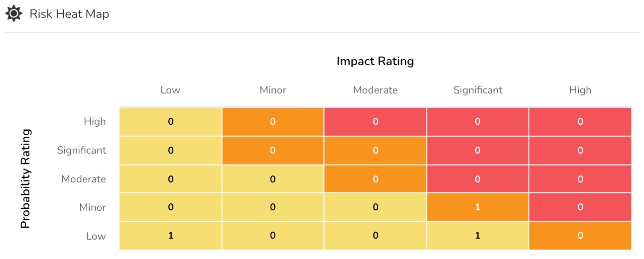
Task: Click the High probability, High impact cell
Action: [580, 121]
